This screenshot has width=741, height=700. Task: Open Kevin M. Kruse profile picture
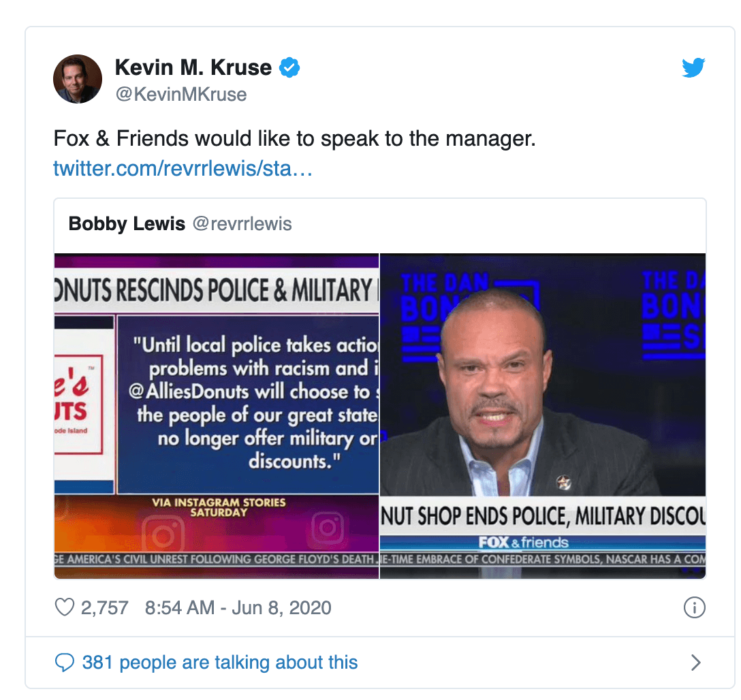click(x=78, y=79)
